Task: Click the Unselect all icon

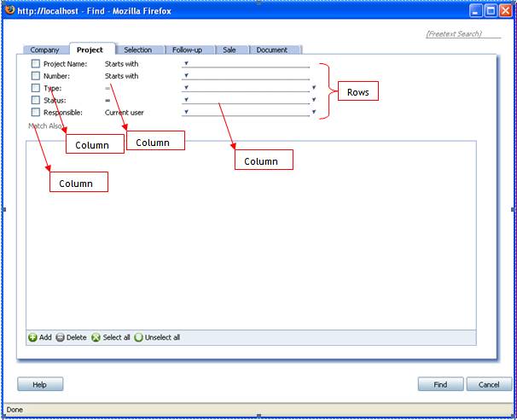Action: coord(138,337)
